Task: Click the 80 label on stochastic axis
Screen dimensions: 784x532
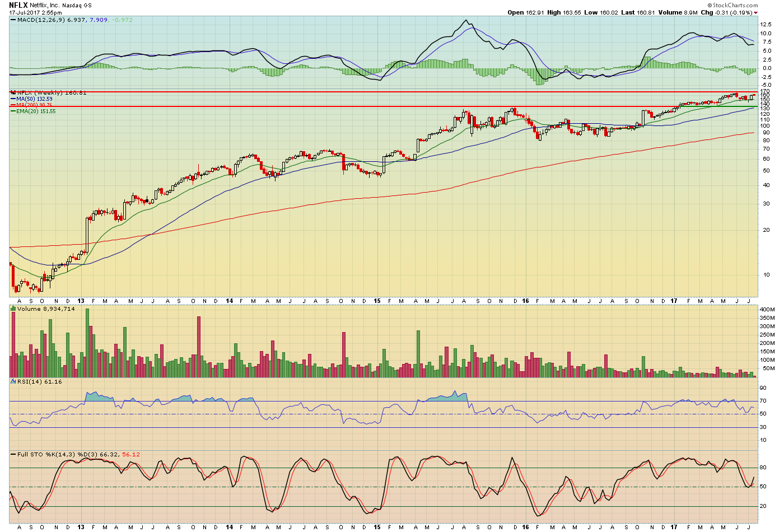Action: pos(763,468)
